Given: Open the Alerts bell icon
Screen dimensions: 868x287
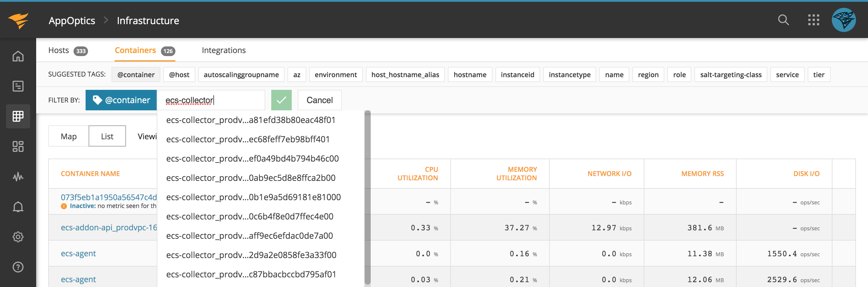Looking at the screenshot, I should [18, 207].
